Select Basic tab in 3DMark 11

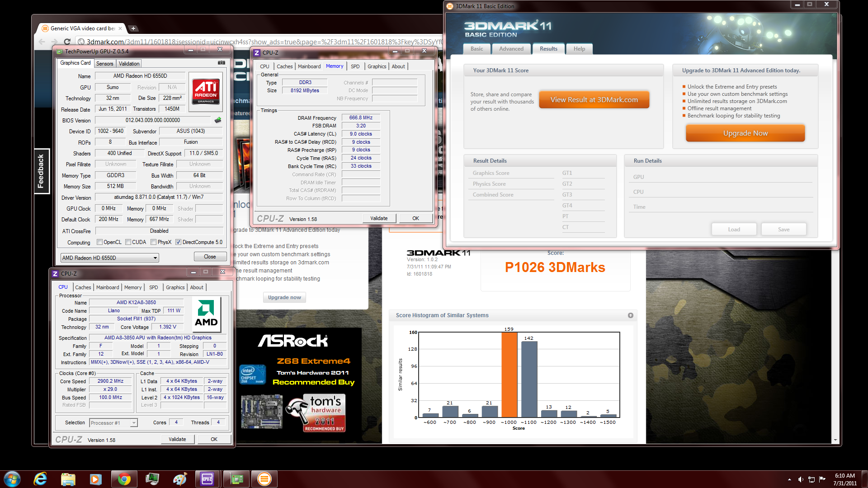476,49
